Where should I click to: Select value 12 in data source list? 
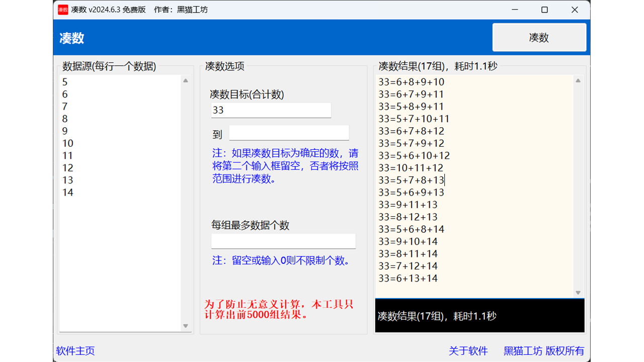[68, 168]
